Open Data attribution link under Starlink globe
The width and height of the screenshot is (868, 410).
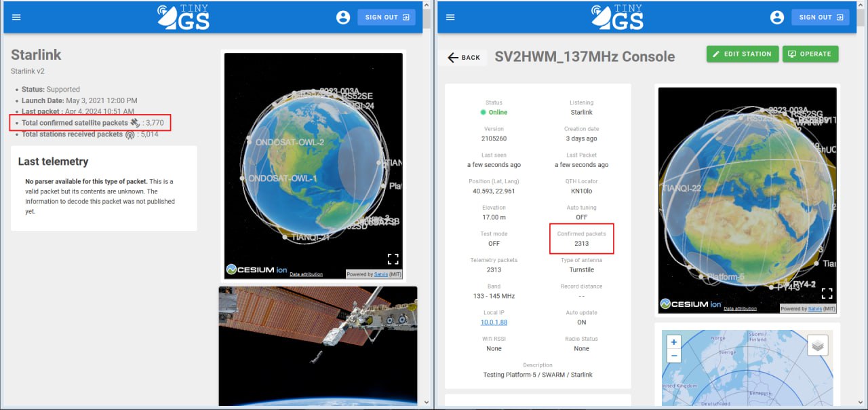[306, 274]
